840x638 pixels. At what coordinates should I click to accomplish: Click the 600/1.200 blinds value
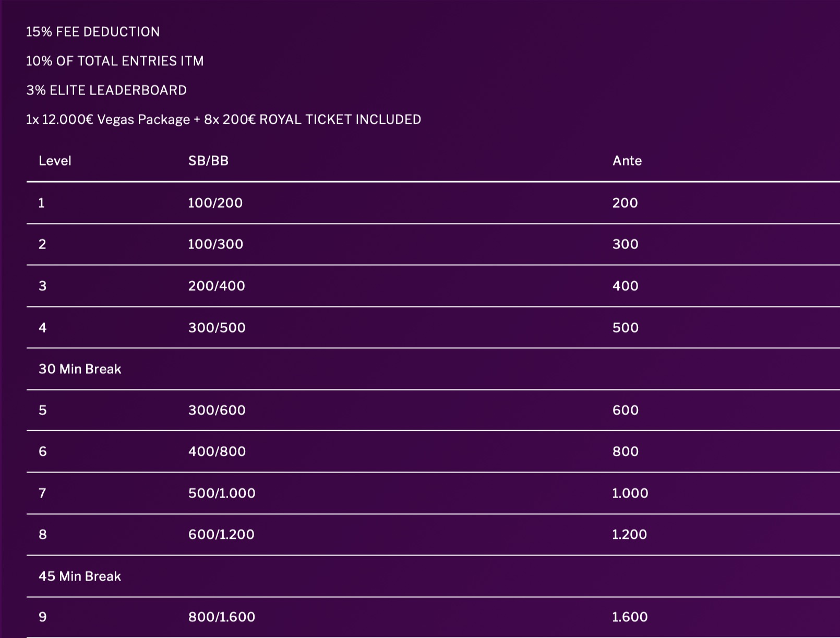point(221,535)
